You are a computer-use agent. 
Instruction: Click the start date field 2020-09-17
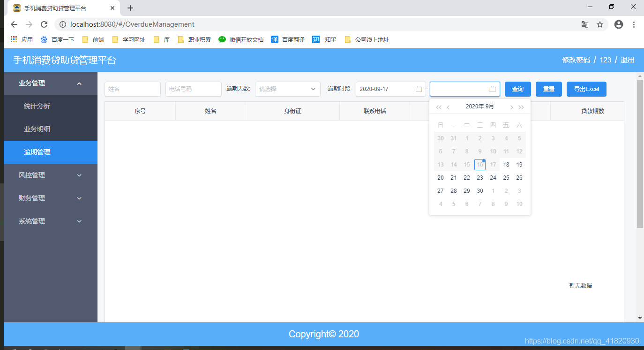(x=391, y=89)
